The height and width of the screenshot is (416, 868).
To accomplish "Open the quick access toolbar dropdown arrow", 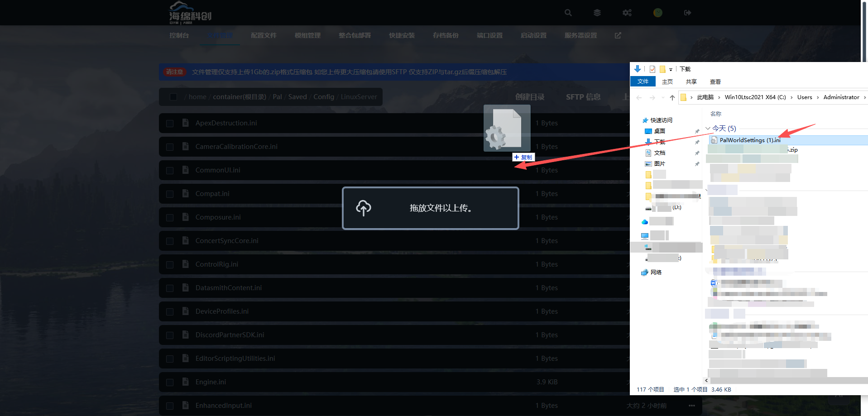I will pyautogui.click(x=671, y=69).
